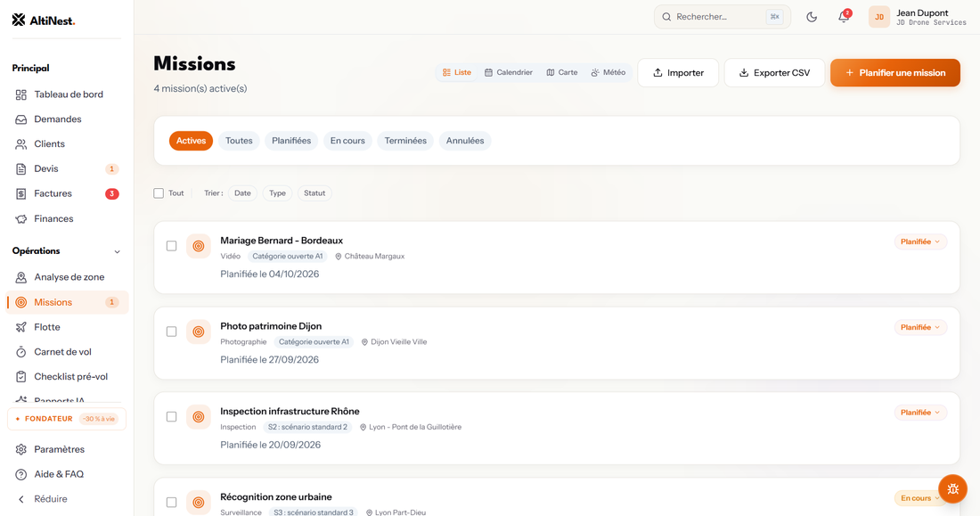Open Planifiée status dropdown for Inspection Rhône
This screenshot has height=516, width=980.
coord(920,412)
